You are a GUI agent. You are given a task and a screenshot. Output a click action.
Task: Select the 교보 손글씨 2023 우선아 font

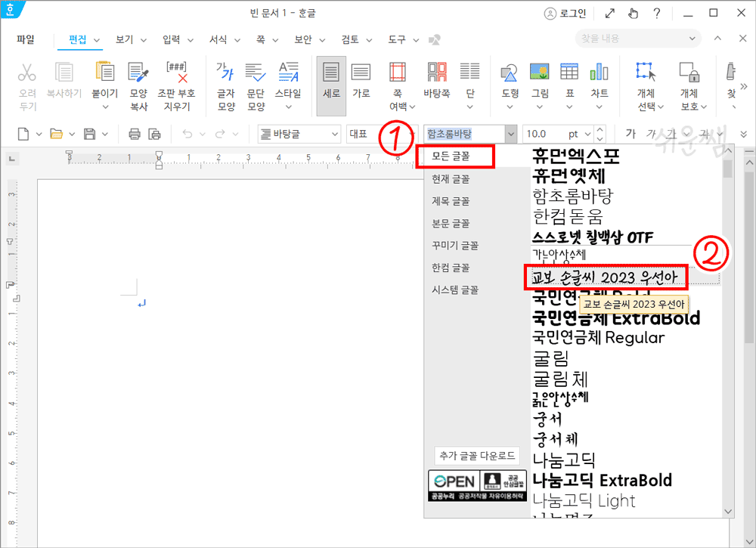[606, 277]
